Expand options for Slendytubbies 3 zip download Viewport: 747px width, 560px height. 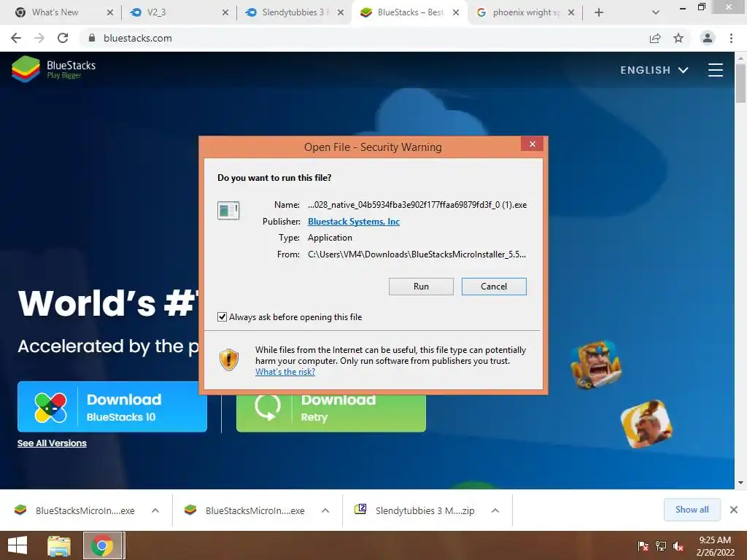(495, 510)
